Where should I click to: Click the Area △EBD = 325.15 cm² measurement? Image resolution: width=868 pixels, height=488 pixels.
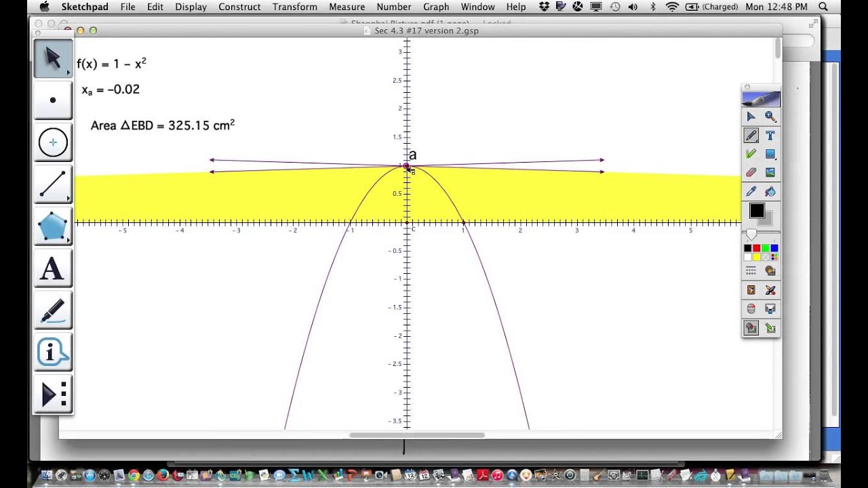pos(163,125)
